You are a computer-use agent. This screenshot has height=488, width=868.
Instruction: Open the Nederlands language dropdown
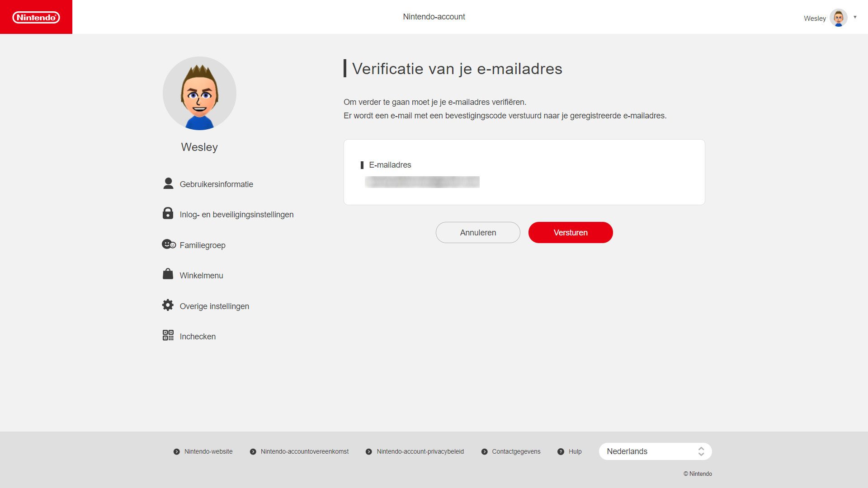pyautogui.click(x=655, y=451)
